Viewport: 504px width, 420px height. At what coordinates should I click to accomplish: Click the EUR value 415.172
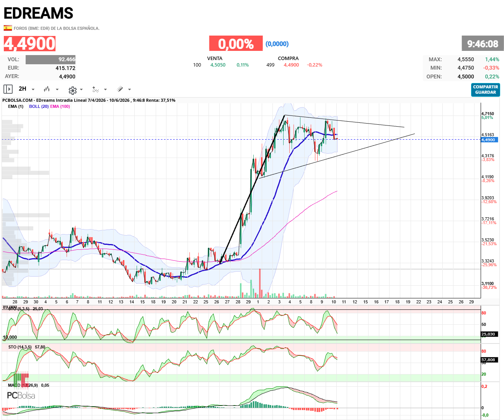65,68
